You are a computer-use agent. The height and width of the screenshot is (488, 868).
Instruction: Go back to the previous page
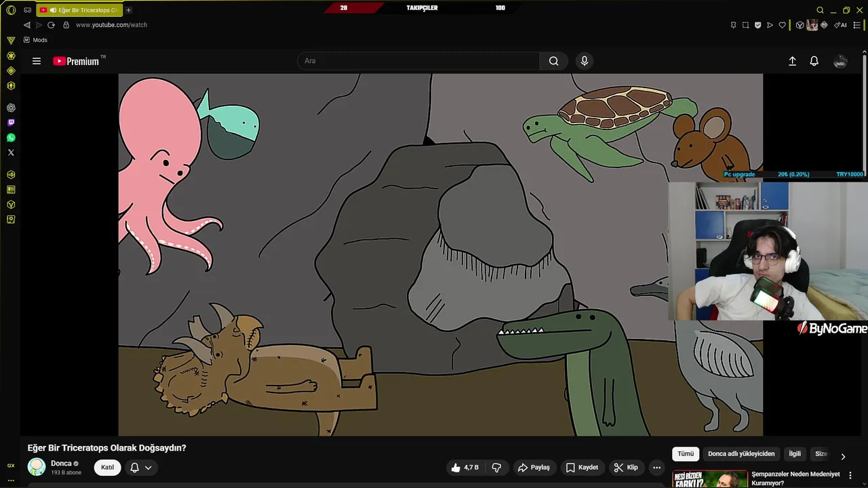click(x=27, y=25)
